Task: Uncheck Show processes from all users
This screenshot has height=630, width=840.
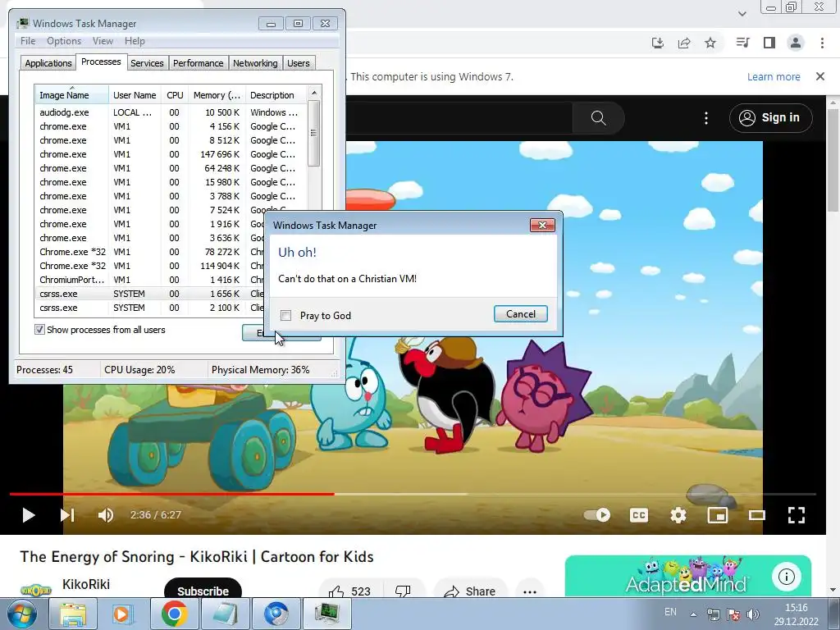Action: pyautogui.click(x=39, y=330)
